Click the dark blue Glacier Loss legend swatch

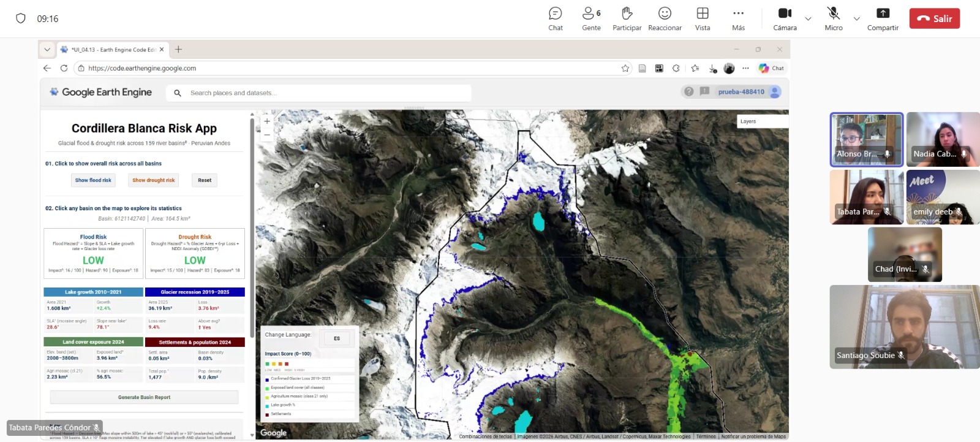pos(267,379)
